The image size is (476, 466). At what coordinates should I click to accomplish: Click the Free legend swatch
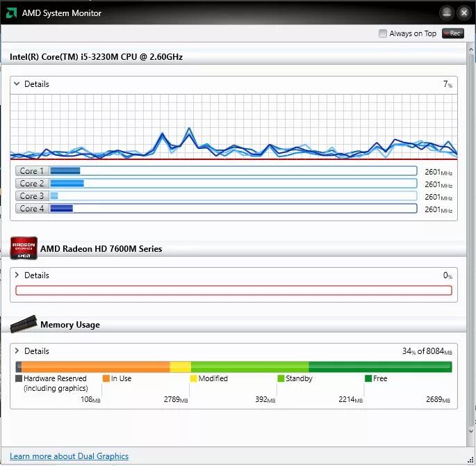click(x=368, y=378)
